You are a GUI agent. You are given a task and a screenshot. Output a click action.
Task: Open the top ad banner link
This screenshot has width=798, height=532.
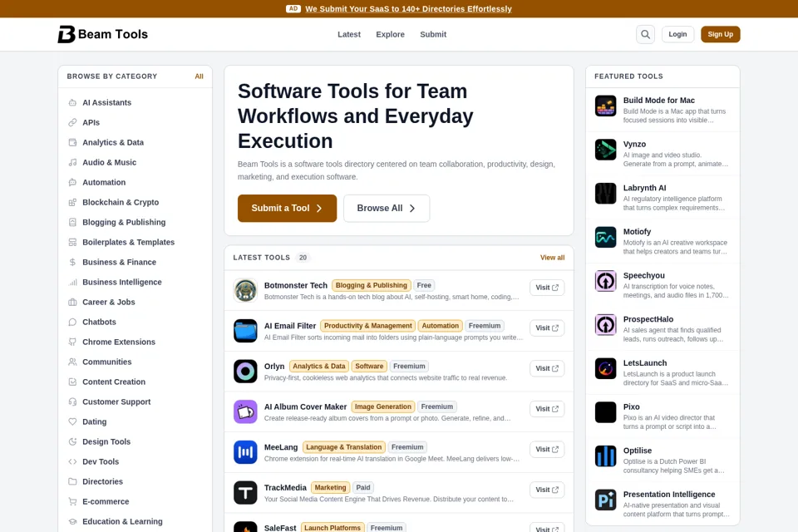coord(408,8)
